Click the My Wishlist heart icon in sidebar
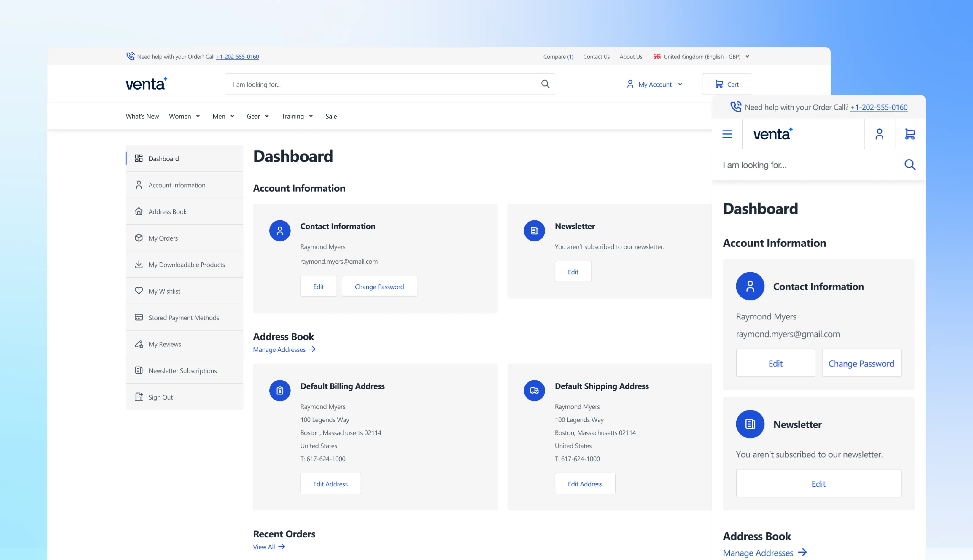Viewport: 973px width, 560px height. pyautogui.click(x=139, y=291)
